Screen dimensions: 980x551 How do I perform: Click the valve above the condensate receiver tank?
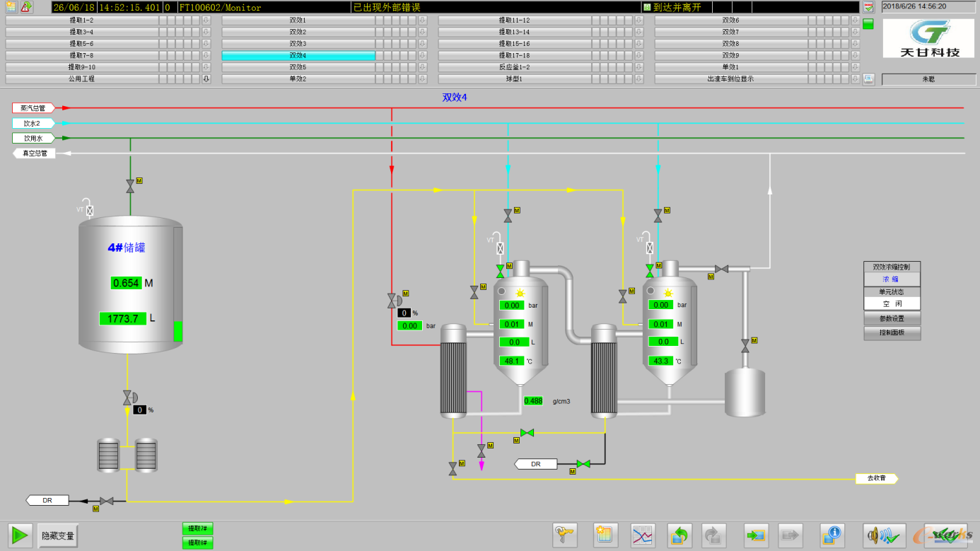[745, 346]
